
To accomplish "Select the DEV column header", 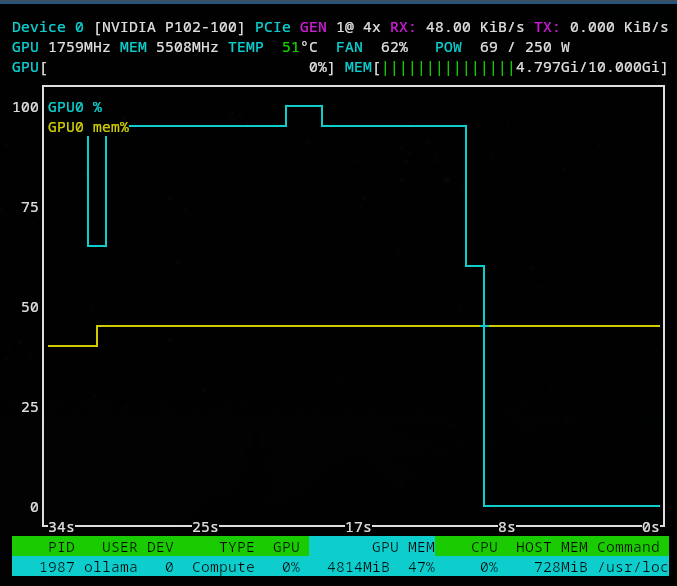I will coord(160,547).
